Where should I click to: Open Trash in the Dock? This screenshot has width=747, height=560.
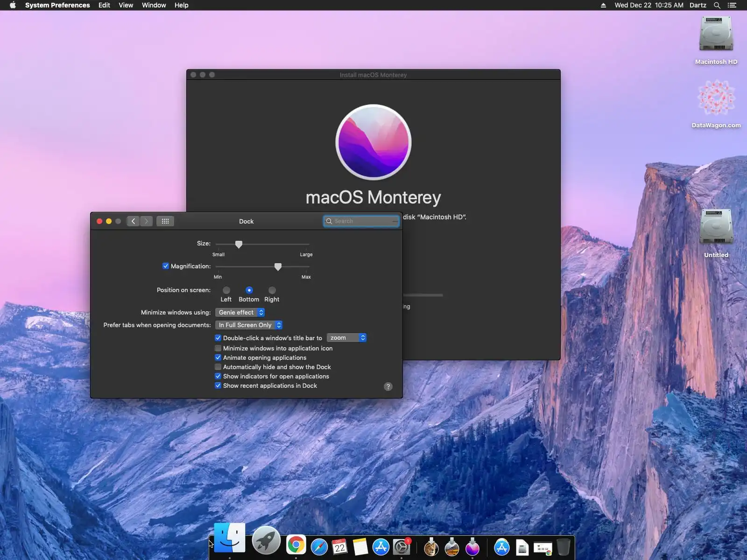click(564, 546)
